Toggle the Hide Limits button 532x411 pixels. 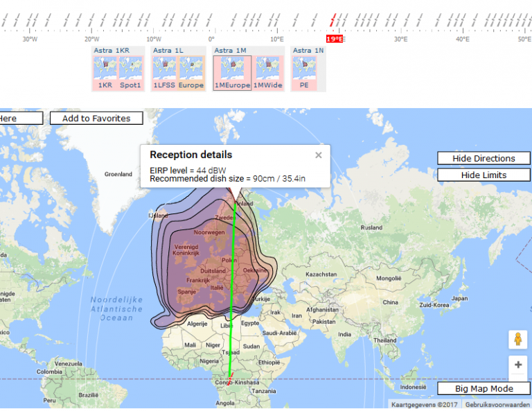[x=484, y=175]
